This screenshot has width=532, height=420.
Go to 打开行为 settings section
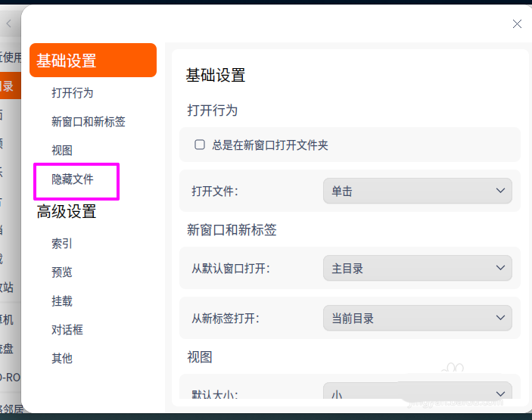pos(73,93)
